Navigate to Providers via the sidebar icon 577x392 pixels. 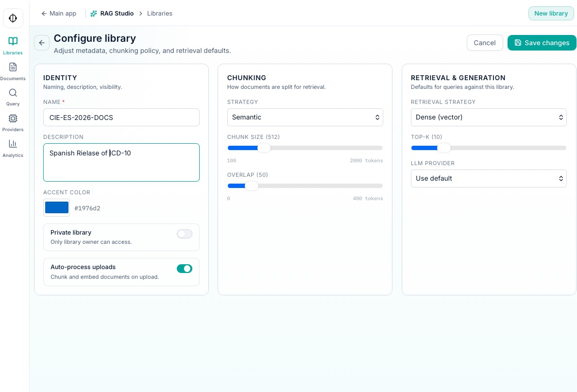[13, 122]
